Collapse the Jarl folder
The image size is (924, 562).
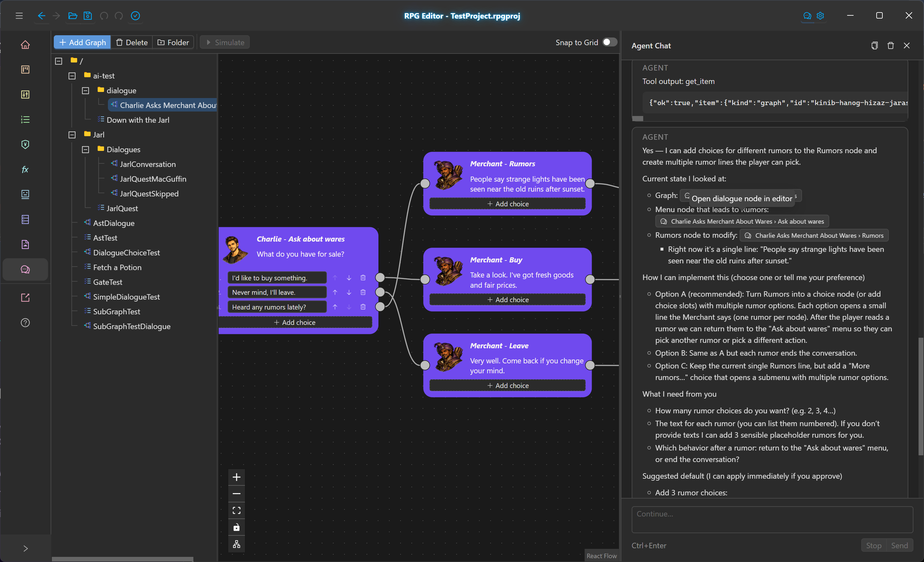(72, 135)
